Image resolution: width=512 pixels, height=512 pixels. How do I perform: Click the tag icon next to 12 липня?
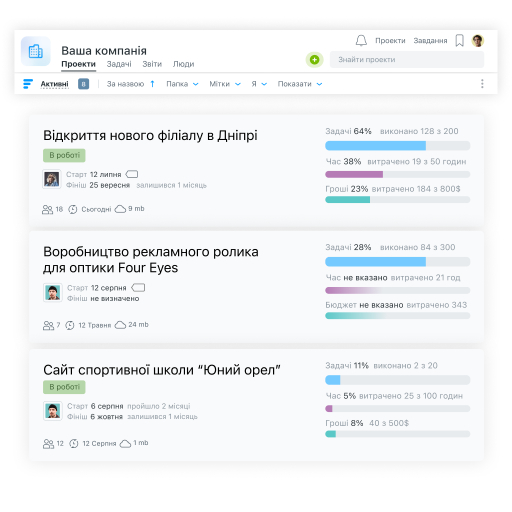[x=132, y=174]
